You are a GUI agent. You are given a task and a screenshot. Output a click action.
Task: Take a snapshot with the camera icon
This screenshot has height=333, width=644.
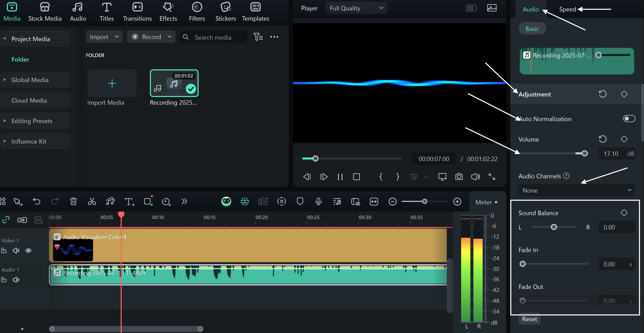point(459,177)
